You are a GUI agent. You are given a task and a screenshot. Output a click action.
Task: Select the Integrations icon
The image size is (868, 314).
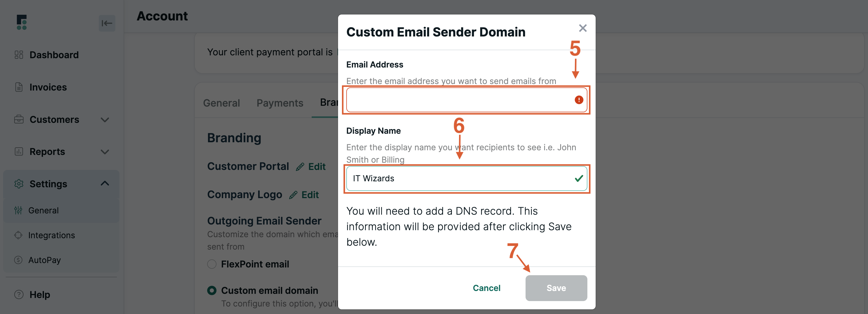click(x=19, y=235)
